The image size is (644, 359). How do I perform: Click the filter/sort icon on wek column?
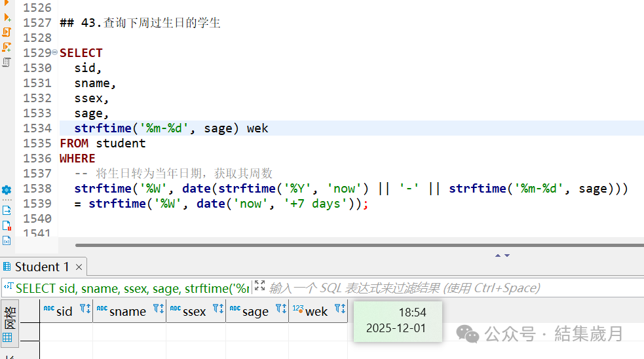coord(340,309)
